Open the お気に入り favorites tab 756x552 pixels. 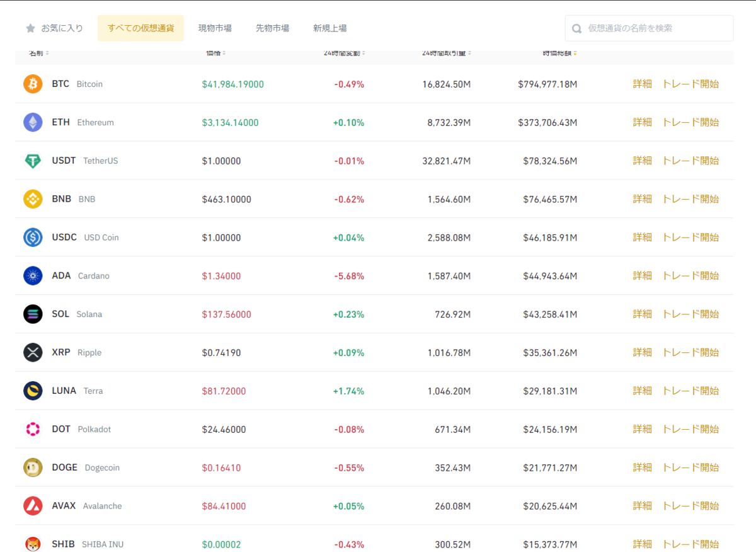[54, 28]
